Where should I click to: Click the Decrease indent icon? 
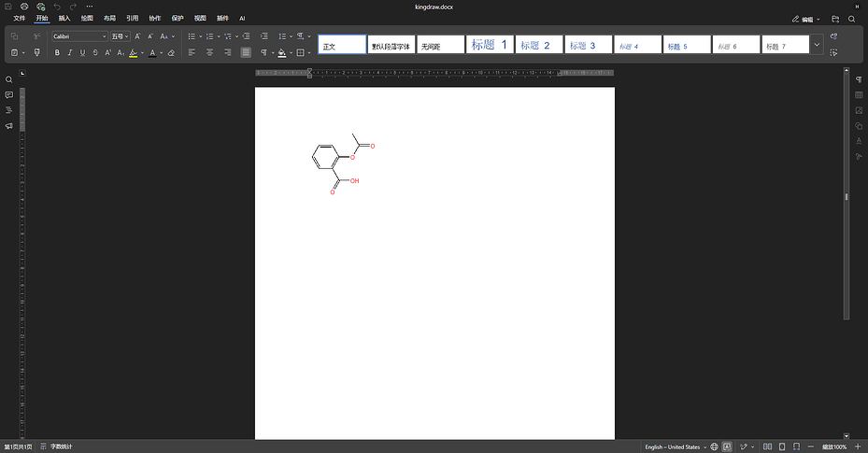[x=247, y=36]
